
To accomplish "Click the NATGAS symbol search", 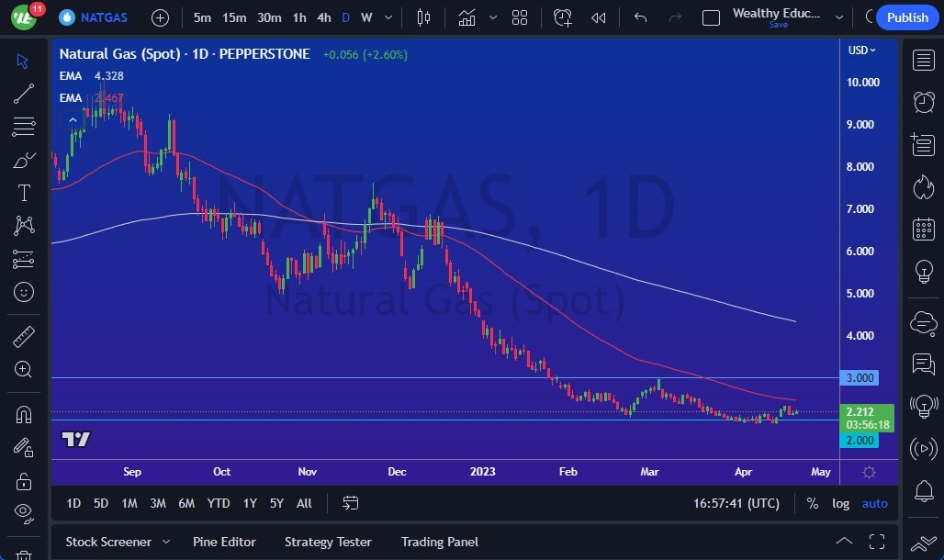I will click(x=94, y=17).
